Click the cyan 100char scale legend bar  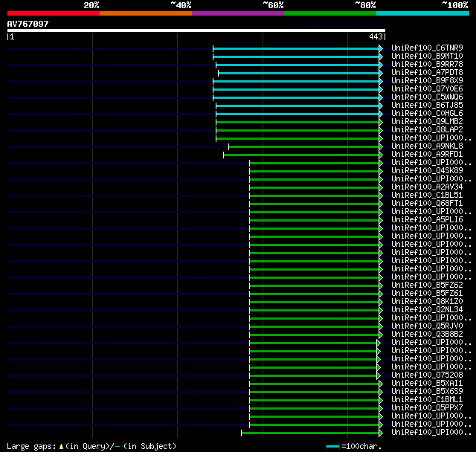pyautogui.click(x=332, y=446)
